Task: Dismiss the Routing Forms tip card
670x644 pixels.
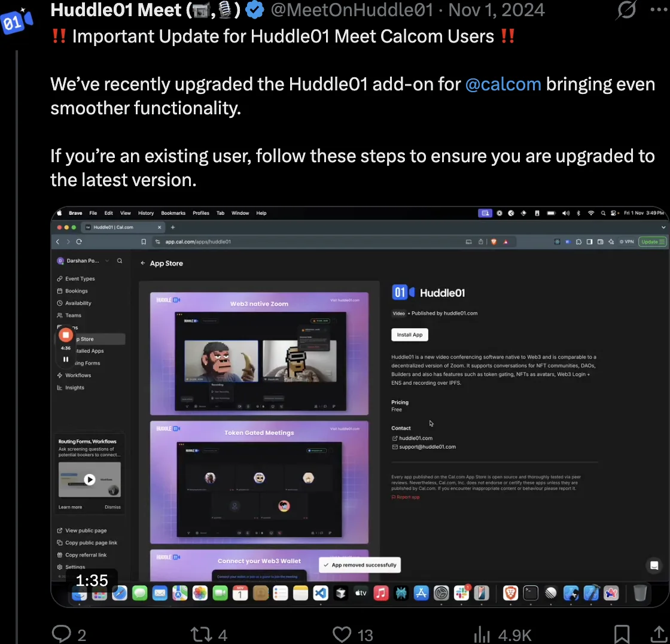Action: pos(112,507)
